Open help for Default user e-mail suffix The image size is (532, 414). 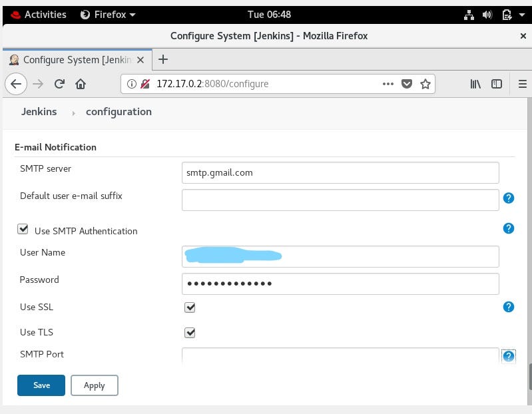tap(508, 198)
